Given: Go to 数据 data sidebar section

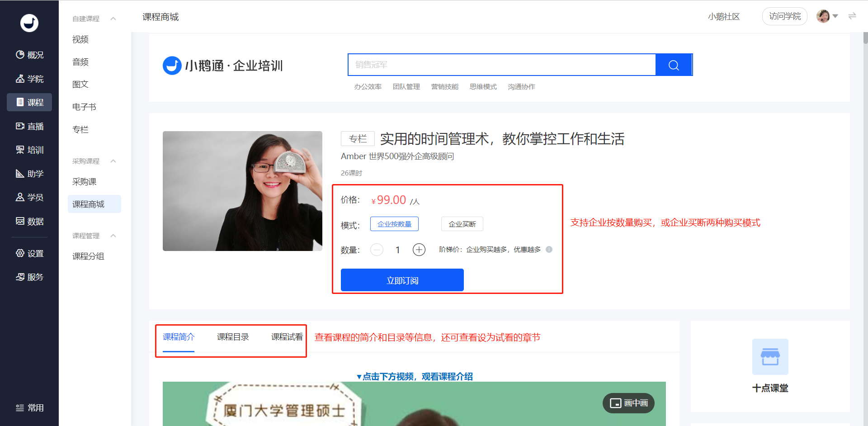Looking at the screenshot, I should pyautogui.click(x=30, y=221).
